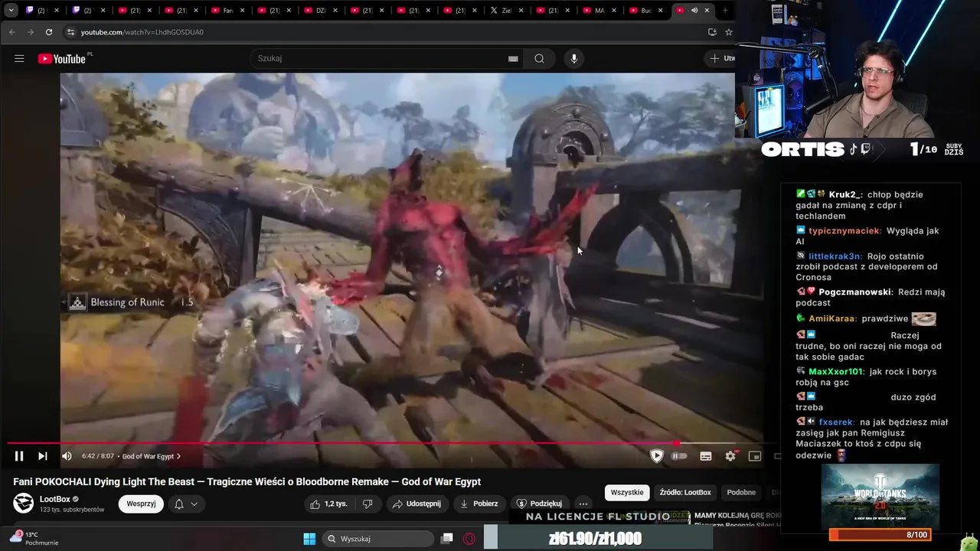Click chat username MaxXxor101
This screenshot has width=980, height=551.
[x=835, y=372]
